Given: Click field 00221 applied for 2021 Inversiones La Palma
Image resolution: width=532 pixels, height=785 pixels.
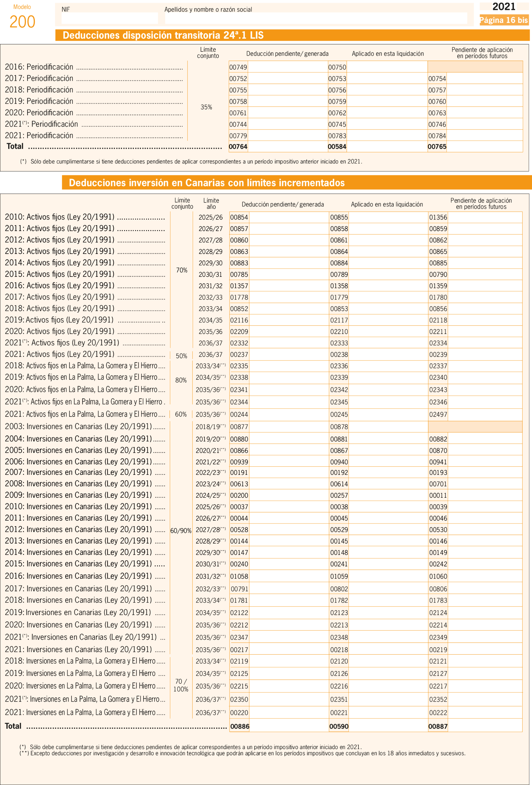Looking at the screenshot, I should point(388,713).
